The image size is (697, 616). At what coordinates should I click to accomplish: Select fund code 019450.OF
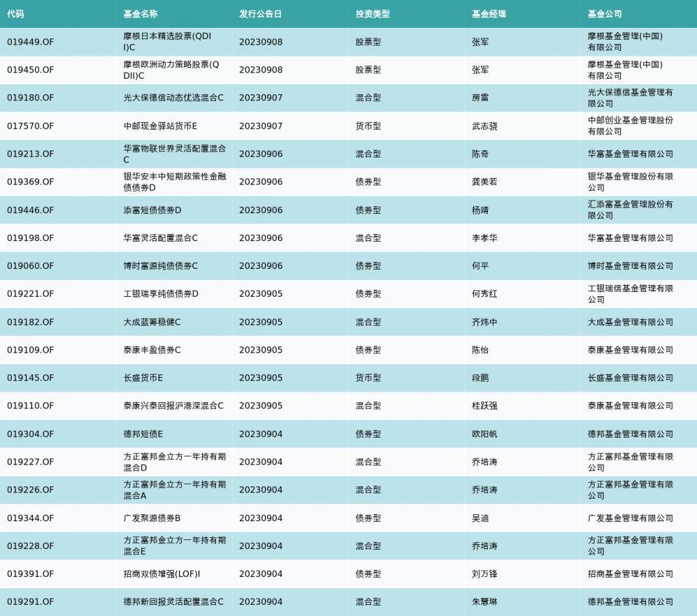point(30,70)
